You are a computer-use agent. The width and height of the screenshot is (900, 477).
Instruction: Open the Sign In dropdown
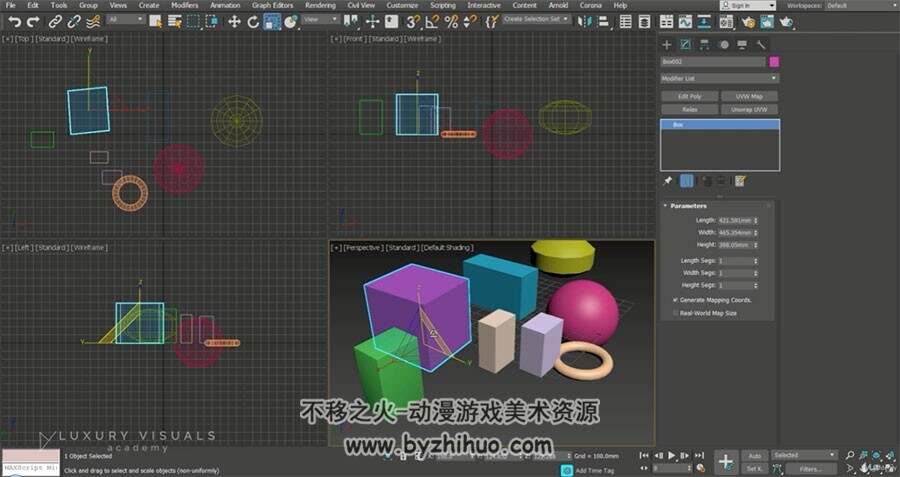coord(748,6)
